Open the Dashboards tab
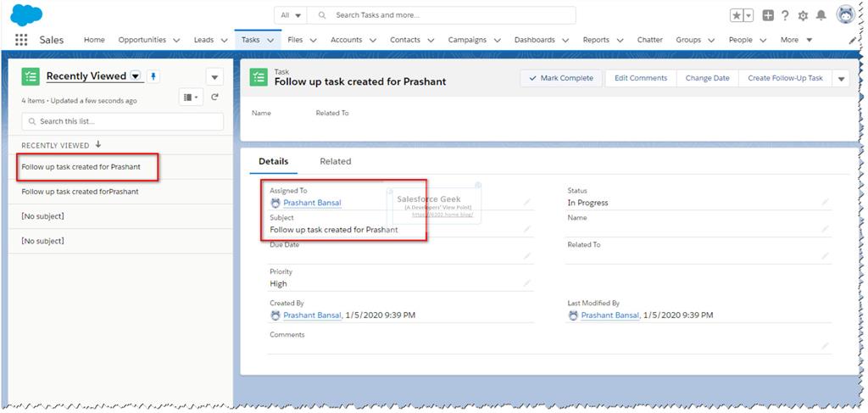Viewport: 868px width, 413px height. pyautogui.click(x=534, y=40)
